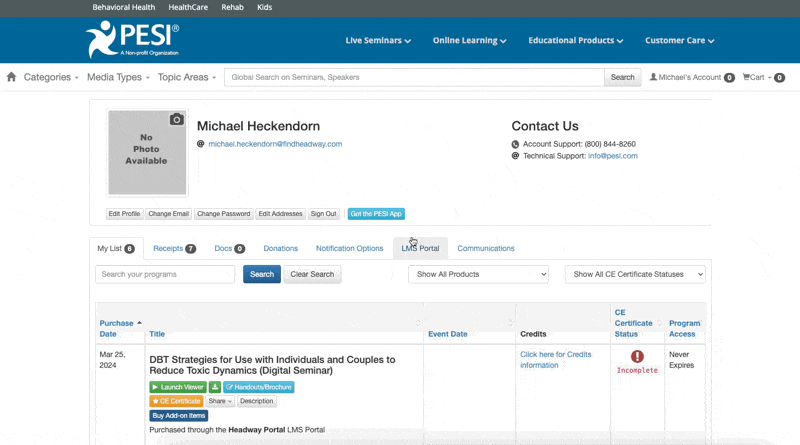The width and height of the screenshot is (800, 445).
Task: Expand the Online Learning menu
Action: (469, 40)
